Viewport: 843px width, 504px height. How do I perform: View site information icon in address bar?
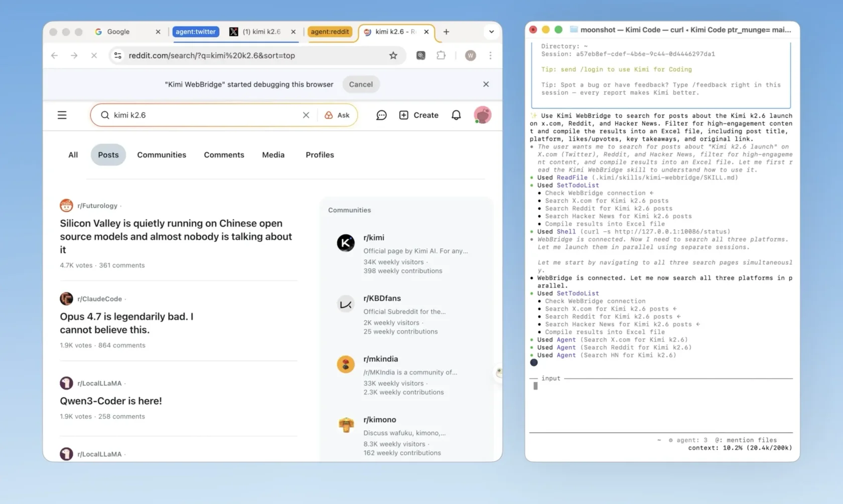(118, 56)
